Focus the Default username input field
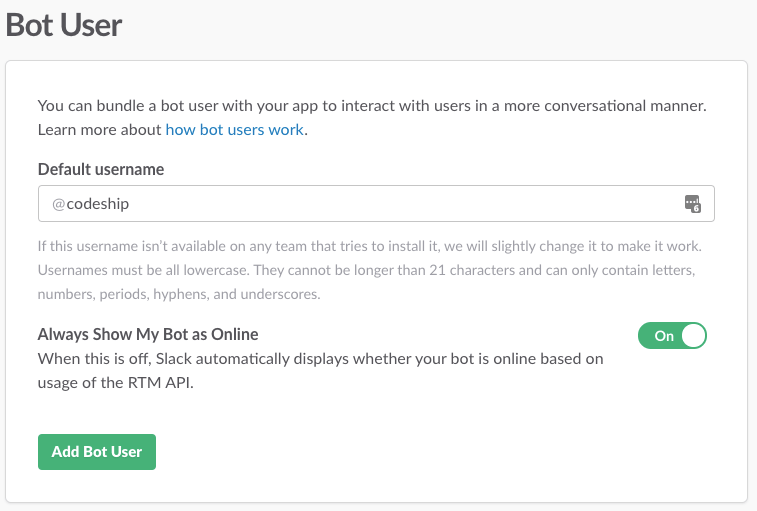 click(x=376, y=203)
